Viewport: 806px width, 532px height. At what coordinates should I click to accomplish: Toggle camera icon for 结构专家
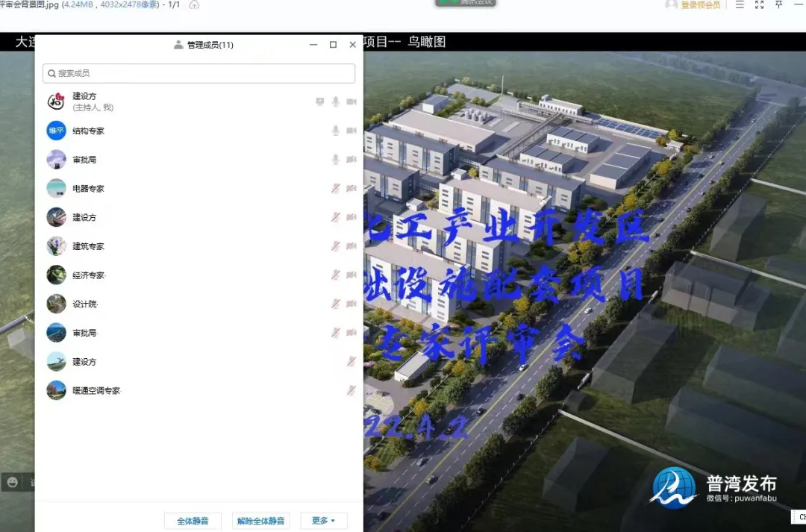point(351,131)
